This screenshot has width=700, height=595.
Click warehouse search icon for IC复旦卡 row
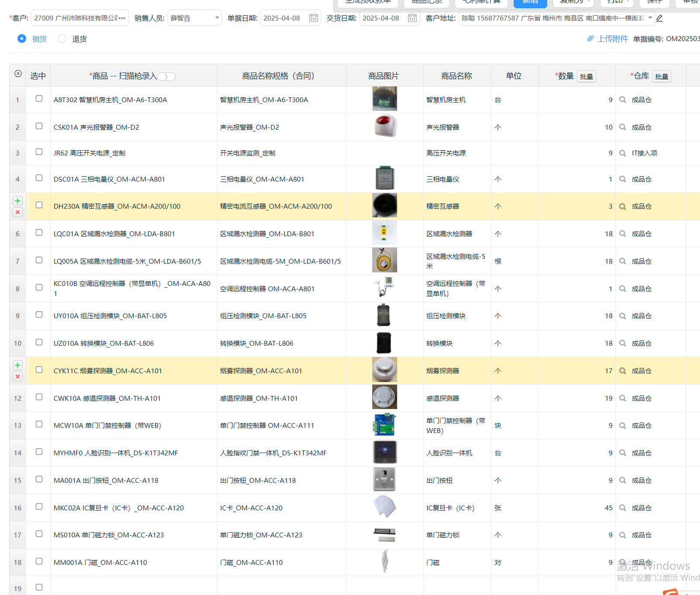tap(623, 508)
